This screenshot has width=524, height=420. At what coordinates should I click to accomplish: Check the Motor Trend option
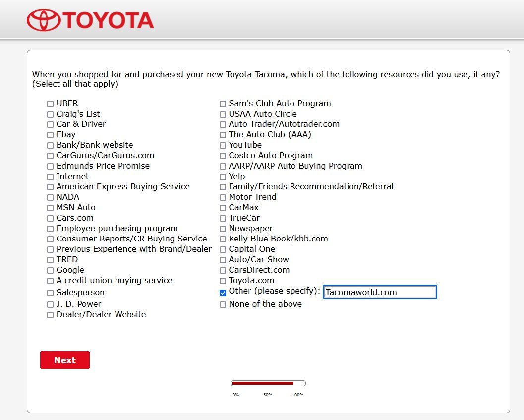[223, 198]
